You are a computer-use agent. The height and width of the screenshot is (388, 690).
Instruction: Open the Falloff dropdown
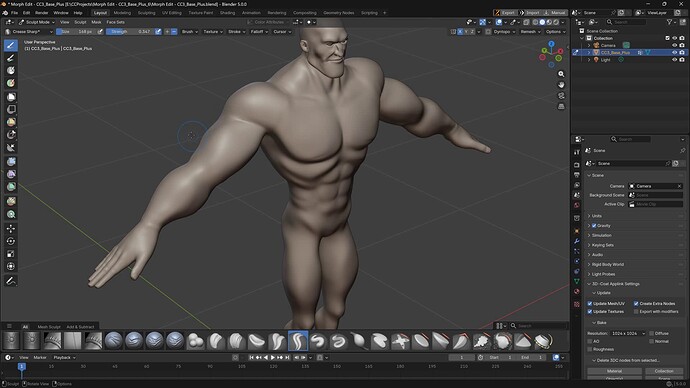pos(259,32)
